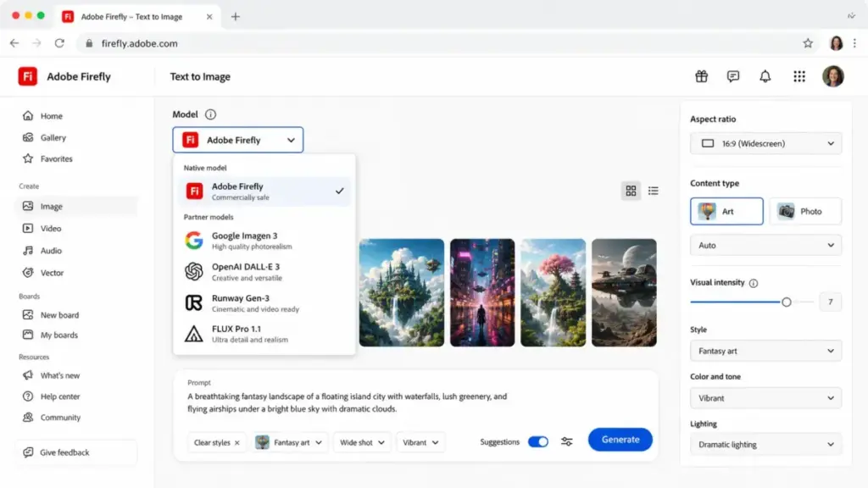868x488 pixels.
Task: Open the notifications bell
Action: tap(765, 76)
